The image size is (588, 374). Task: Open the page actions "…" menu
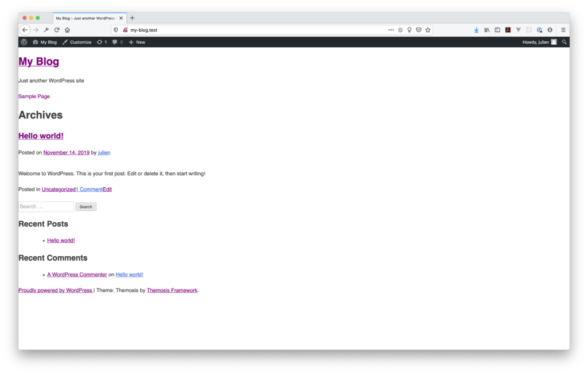click(391, 29)
